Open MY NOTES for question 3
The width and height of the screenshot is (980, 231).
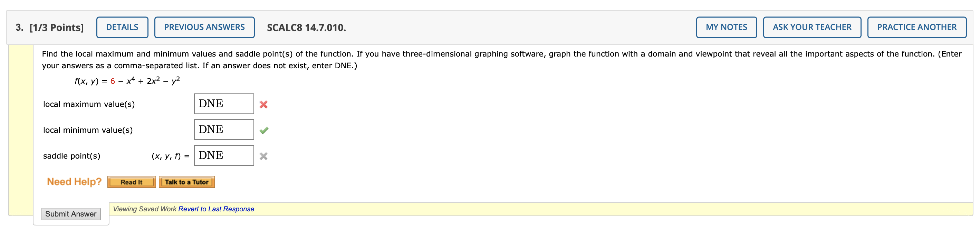[726, 27]
